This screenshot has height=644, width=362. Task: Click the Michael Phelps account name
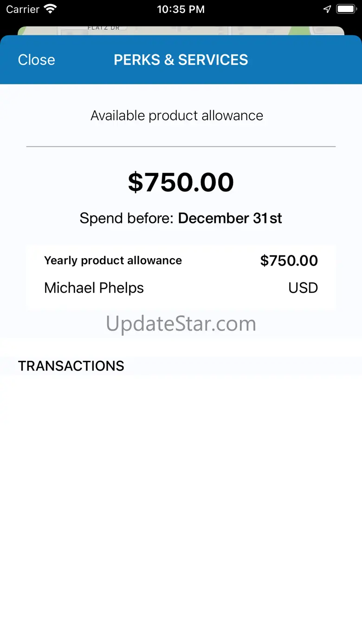(94, 288)
